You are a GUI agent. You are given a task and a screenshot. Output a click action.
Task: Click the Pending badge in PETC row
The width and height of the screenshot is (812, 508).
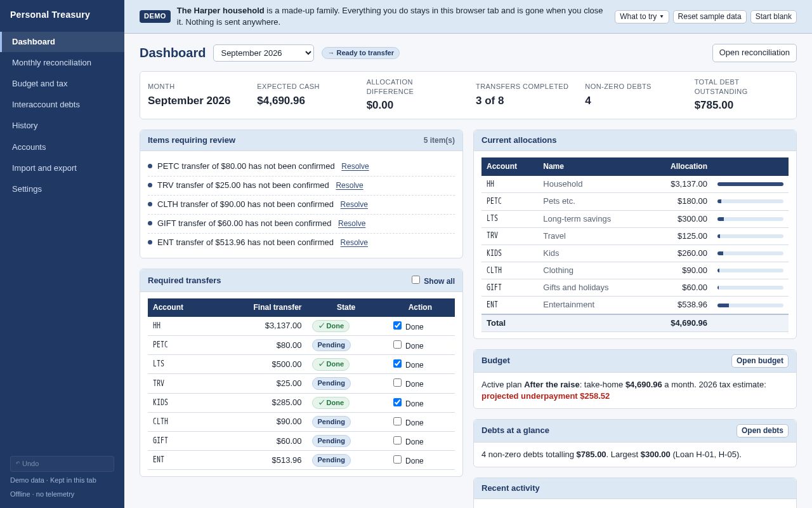(x=331, y=345)
